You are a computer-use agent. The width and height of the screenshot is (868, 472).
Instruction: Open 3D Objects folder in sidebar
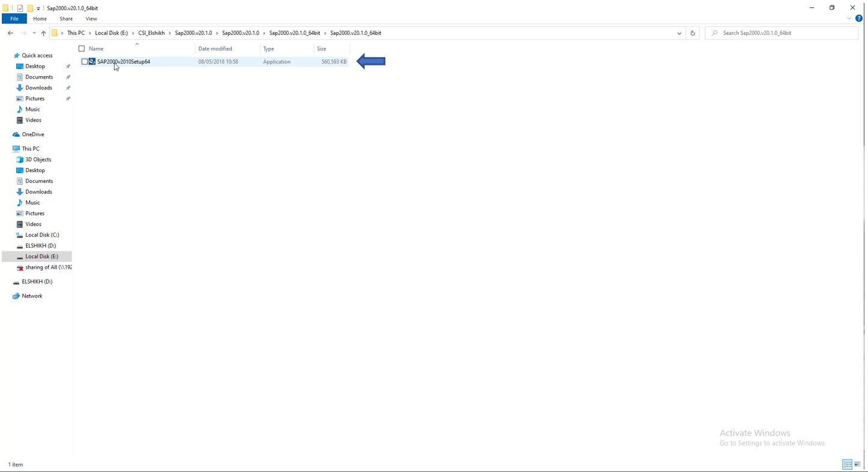(38, 160)
